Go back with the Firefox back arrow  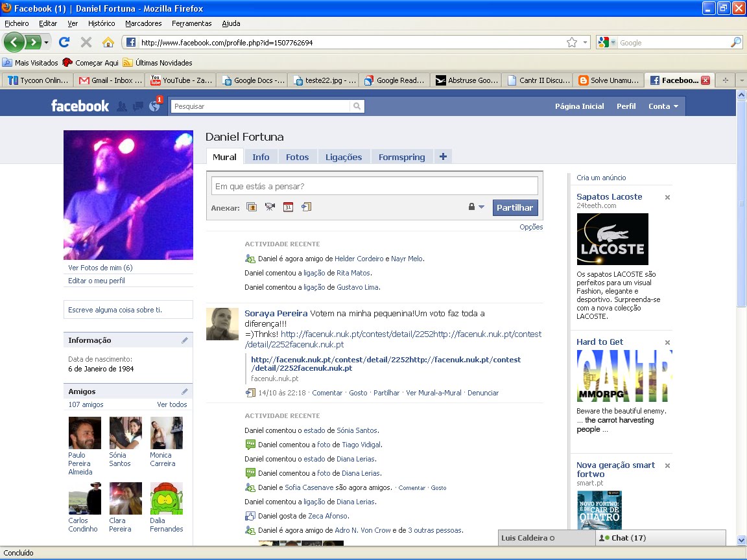coord(14,42)
